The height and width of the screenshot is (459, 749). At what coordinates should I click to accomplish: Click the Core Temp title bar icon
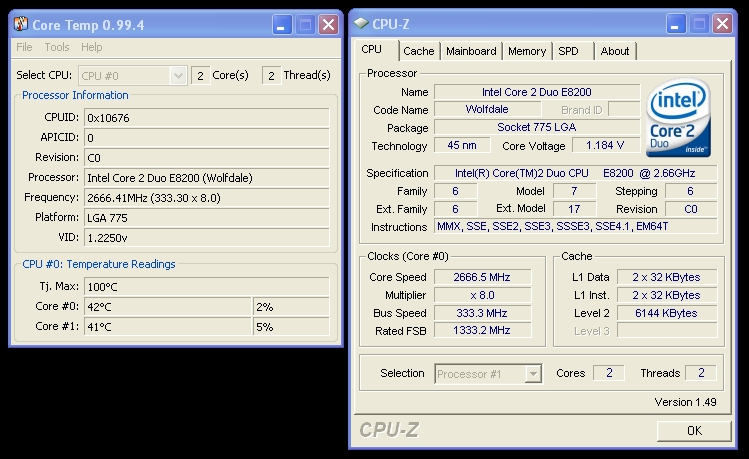21,24
